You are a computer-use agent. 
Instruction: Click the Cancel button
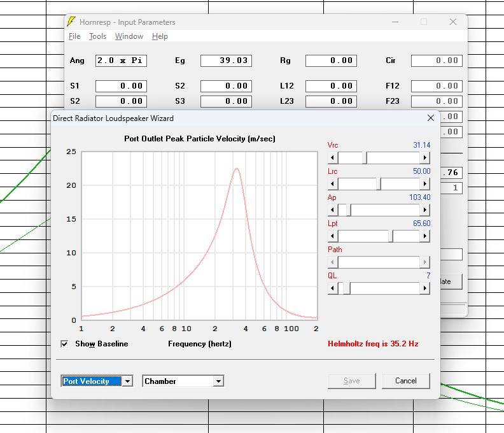405,381
